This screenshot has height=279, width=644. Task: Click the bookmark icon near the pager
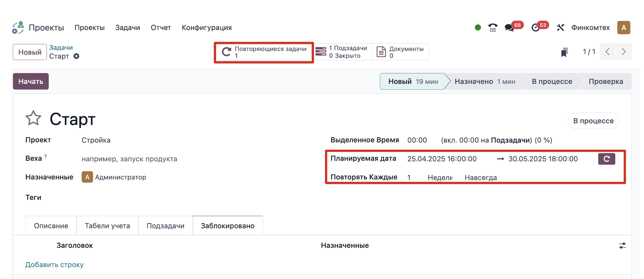(564, 52)
